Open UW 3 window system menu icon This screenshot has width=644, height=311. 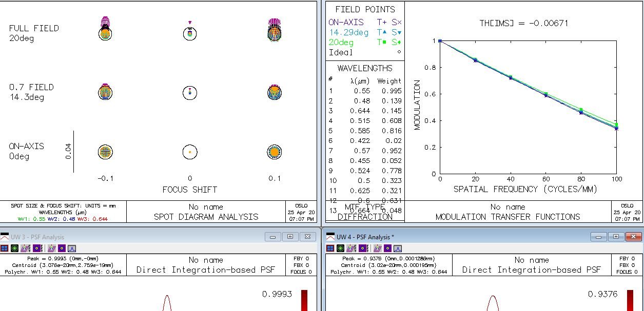[5, 237]
